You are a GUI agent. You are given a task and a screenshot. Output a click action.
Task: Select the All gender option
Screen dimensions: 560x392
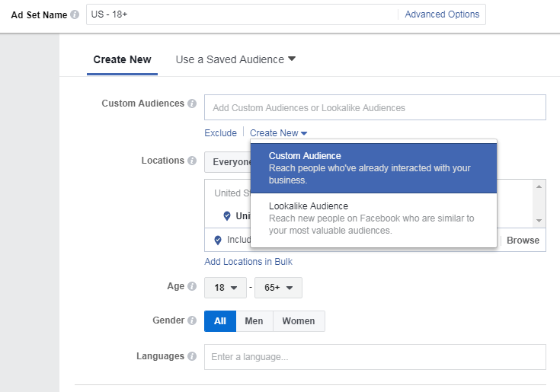coord(220,321)
